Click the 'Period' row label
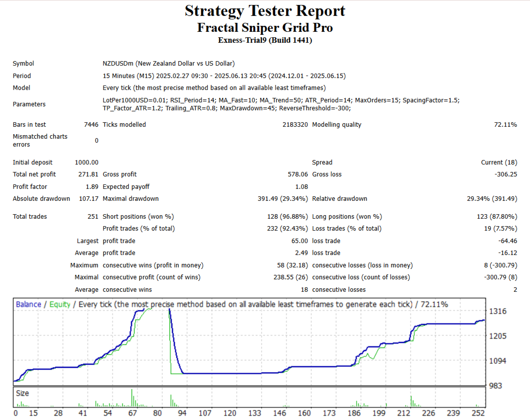 (22, 76)
